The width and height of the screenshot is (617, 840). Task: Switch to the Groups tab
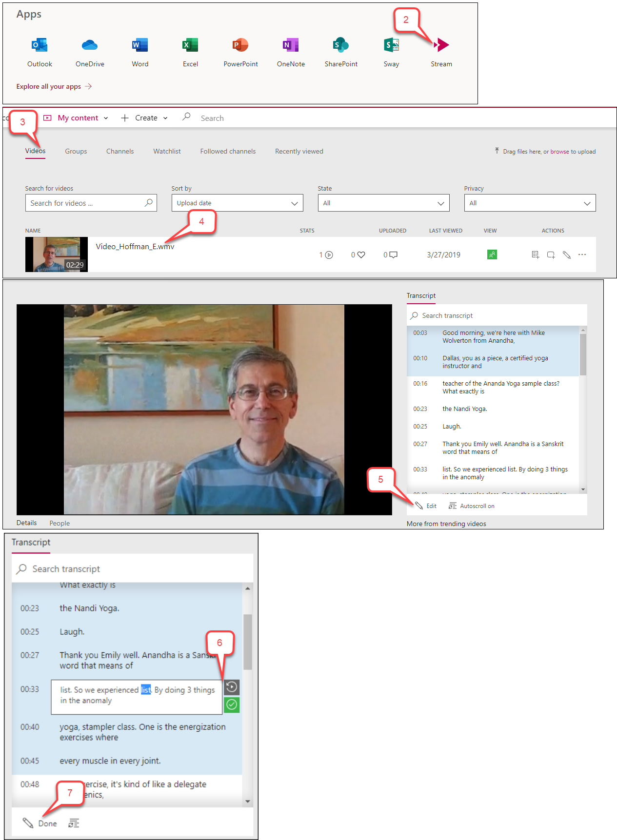point(76,151)
